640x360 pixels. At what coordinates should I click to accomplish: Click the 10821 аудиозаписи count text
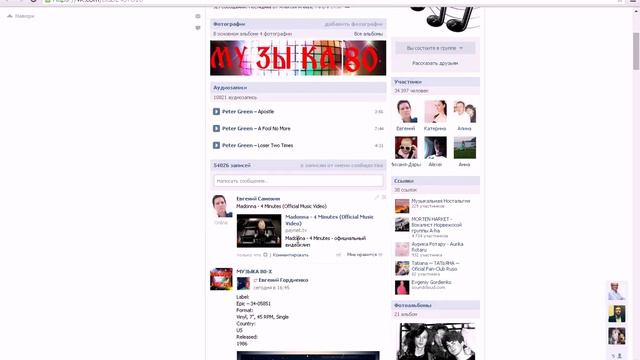pyautogui.click(x=235, y=98)
